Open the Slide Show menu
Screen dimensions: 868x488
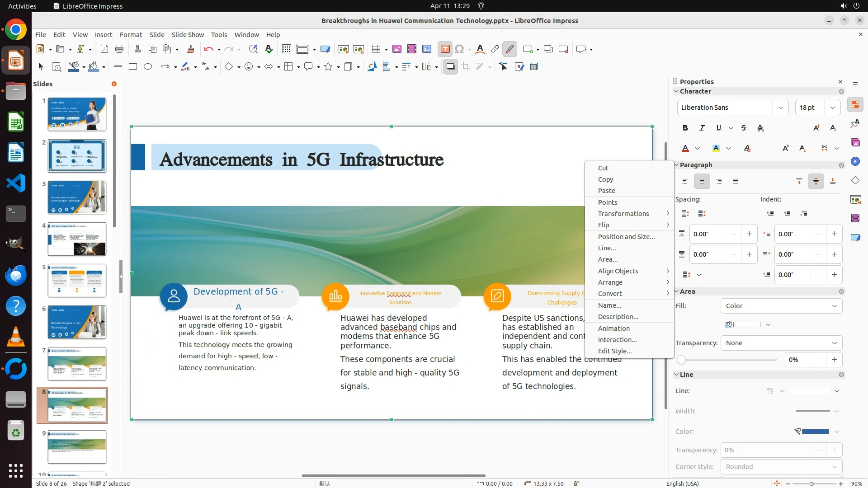(x=188, y=35)
